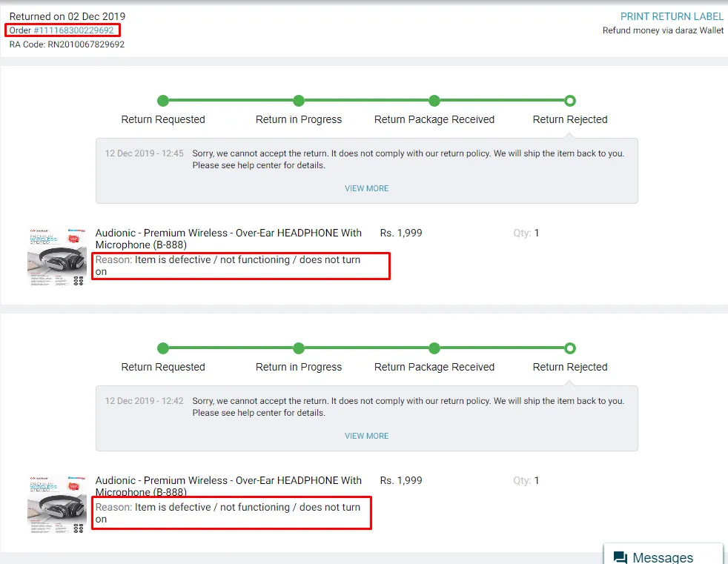Select second Return Rejected status circle

[x=570, y=348]
